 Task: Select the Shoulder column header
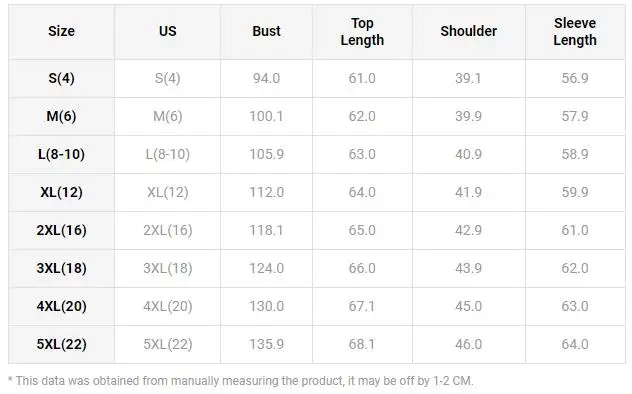point(468,31)
